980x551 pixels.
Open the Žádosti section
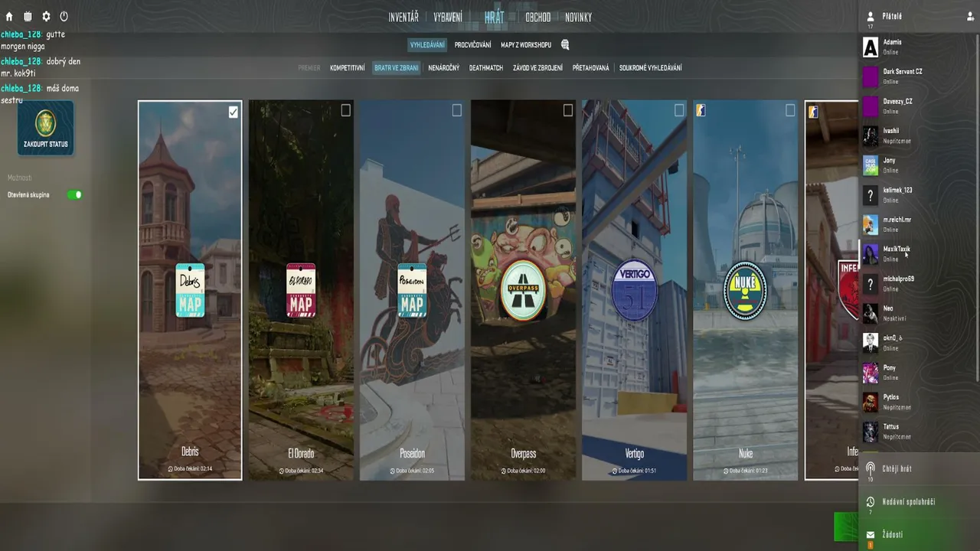[919, 535]
